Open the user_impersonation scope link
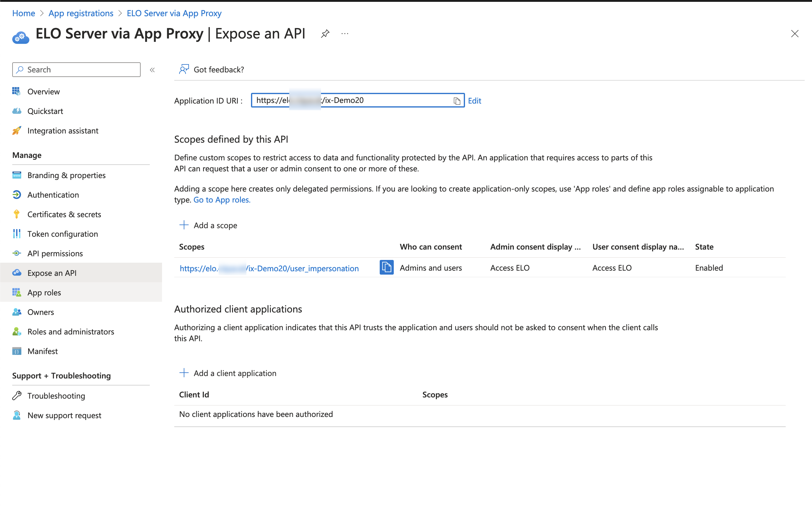 269,268
